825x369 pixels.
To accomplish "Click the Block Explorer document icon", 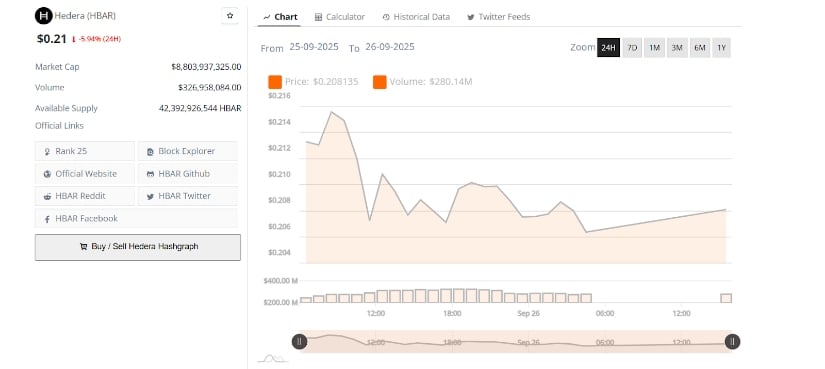I will pyautogui.click(x=150, y=152).
